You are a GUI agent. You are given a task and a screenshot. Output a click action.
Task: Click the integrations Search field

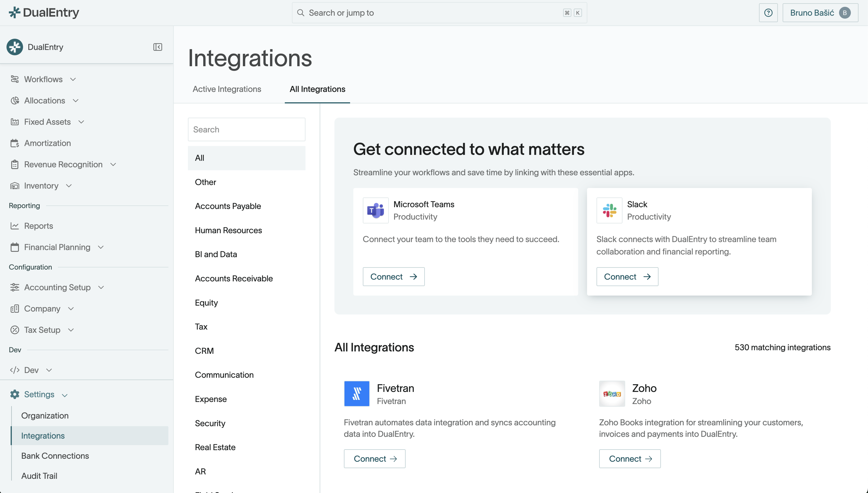[x=246, y=129]
